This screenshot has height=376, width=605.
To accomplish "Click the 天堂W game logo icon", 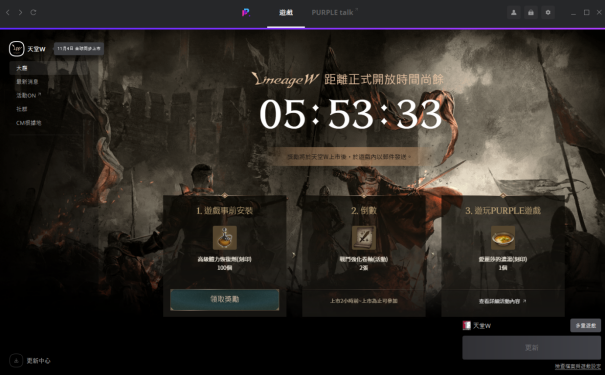I will pos(17,49).
